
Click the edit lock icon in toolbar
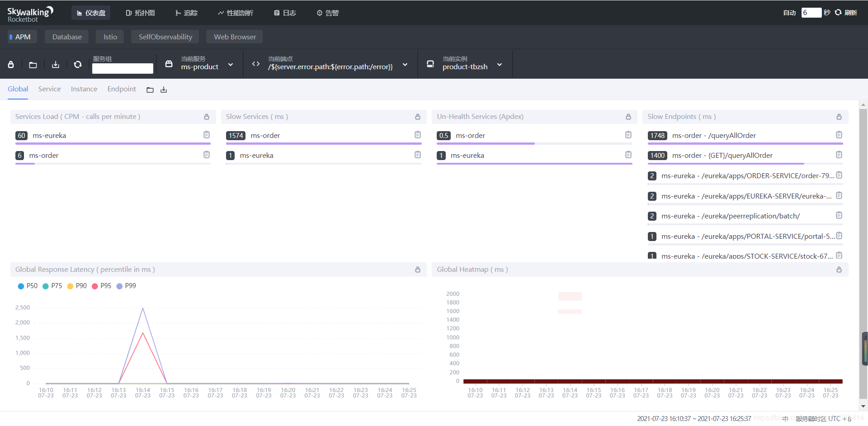(11, 65)
